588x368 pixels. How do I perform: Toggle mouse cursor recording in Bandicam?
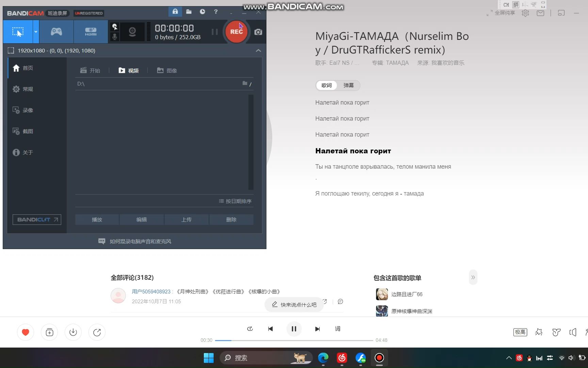[115, 27]
